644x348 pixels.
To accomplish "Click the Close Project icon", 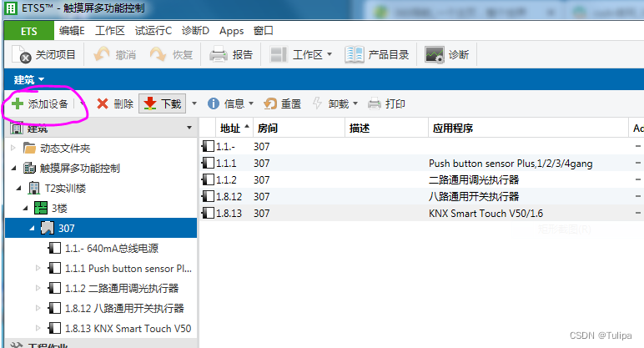I will pos(22,54).
